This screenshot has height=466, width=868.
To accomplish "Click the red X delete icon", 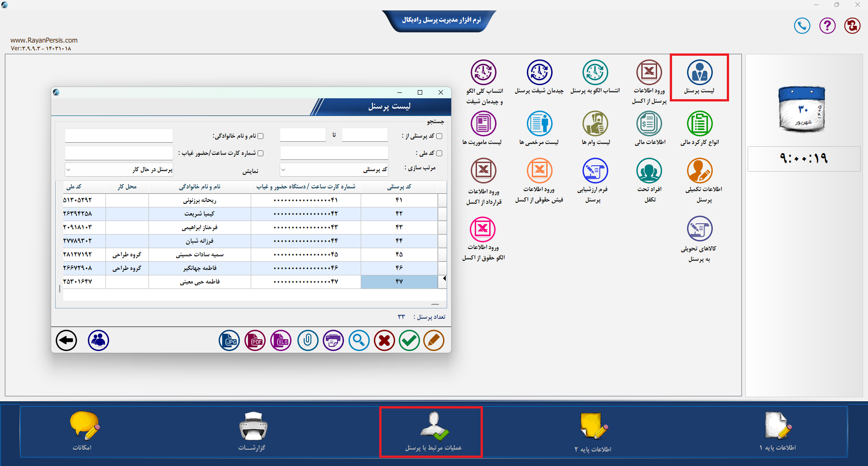I will (384, 341).
